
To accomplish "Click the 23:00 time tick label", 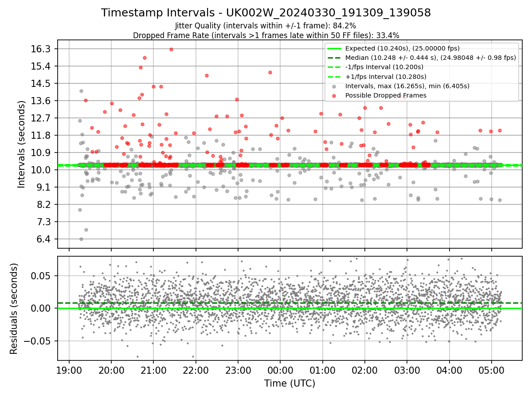I will [238, 370].
